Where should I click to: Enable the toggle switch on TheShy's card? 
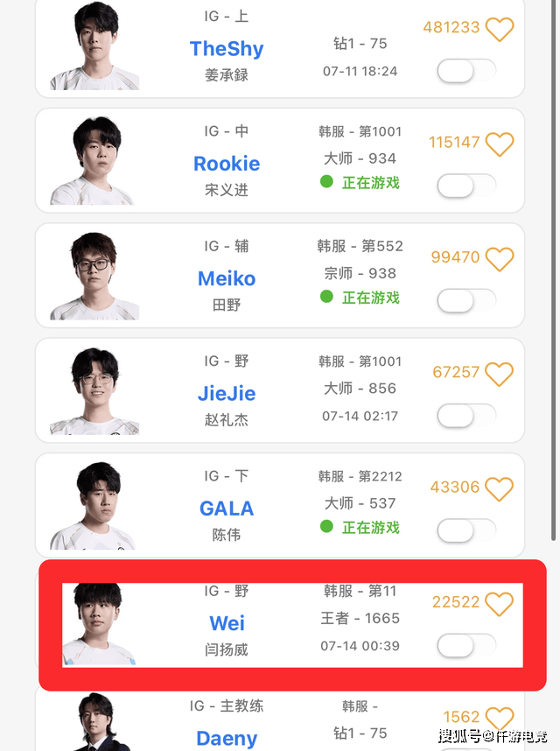click(465, 72)
